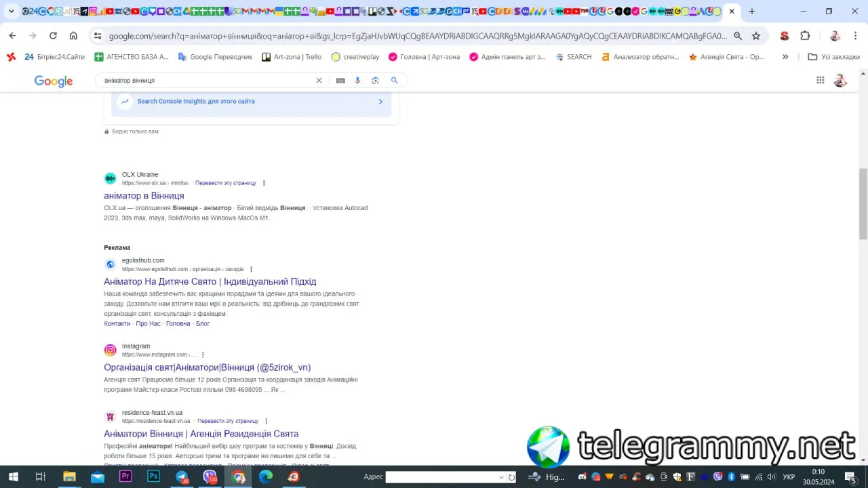Open the Chrome profile avatar menu

click(835, 36)
